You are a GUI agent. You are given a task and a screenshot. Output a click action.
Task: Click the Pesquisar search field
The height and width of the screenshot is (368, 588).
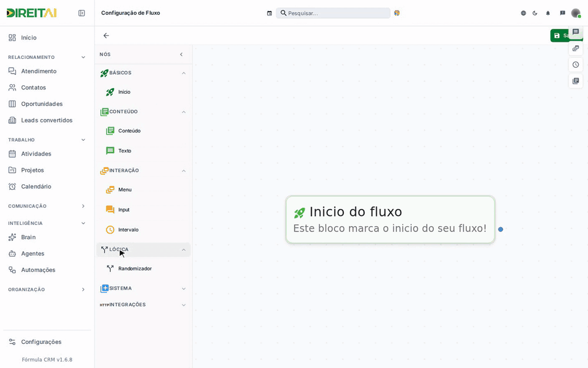click(333, 13)
